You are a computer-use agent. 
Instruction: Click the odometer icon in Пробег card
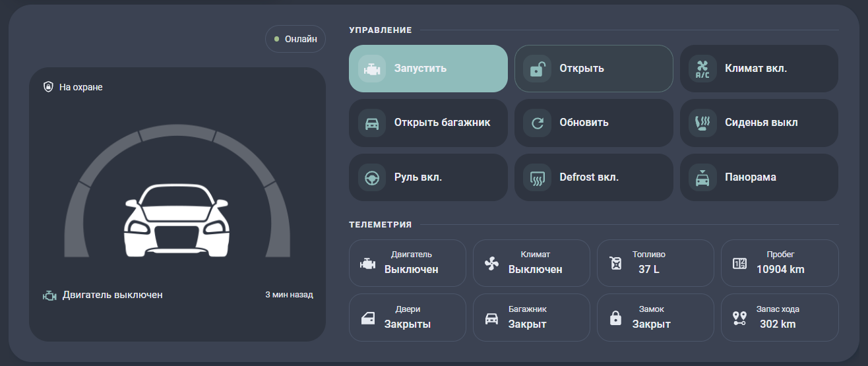(739, 264)
